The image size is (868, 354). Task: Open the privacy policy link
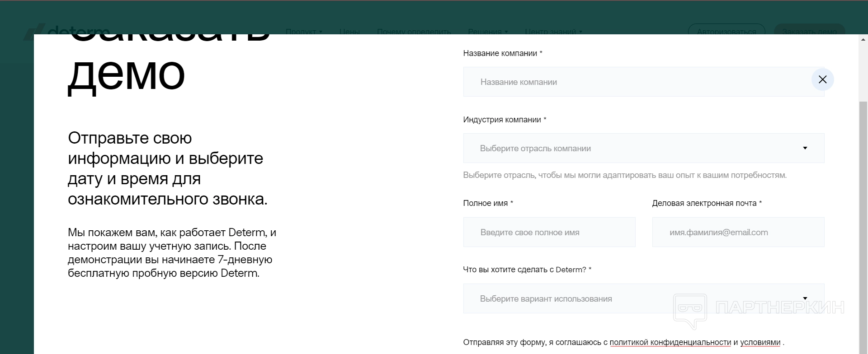click(670, 342)
